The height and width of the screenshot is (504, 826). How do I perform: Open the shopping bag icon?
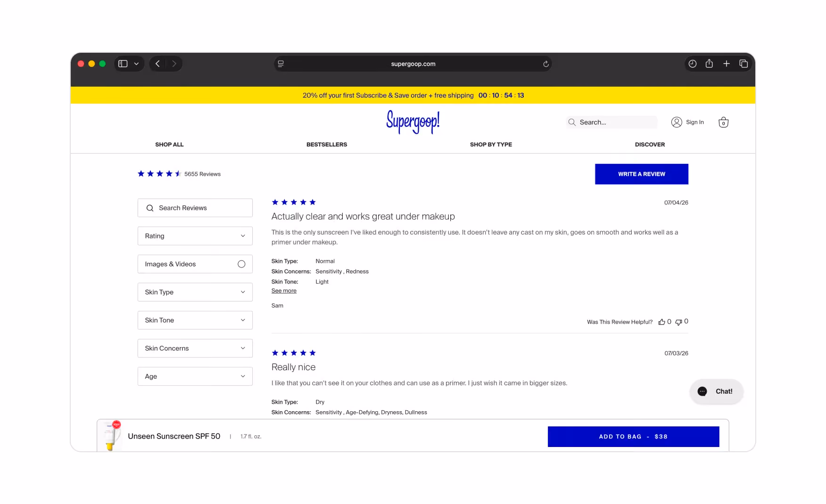723,122
